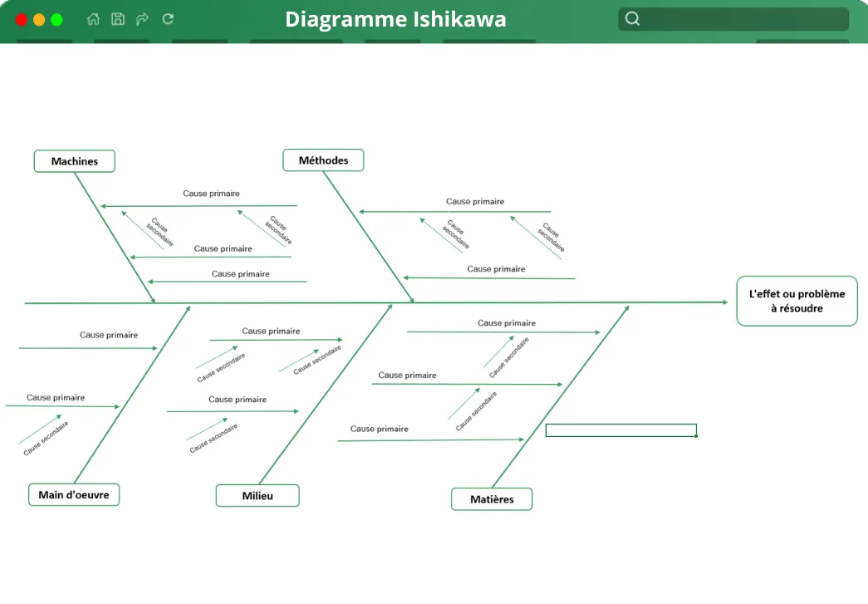Select the Méthodes category box
The width and height of the screenshot is (868, 604).
pos(323,160)
